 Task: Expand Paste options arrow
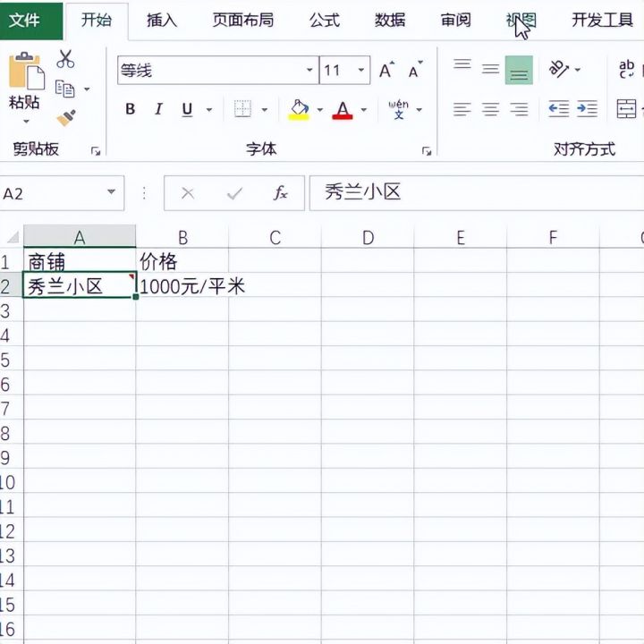tap(26, 122)
